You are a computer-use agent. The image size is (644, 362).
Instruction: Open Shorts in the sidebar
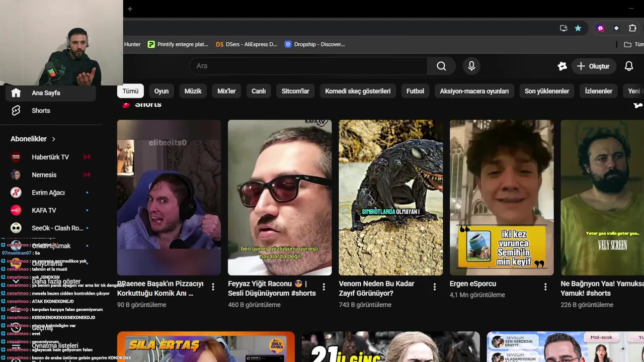[x=50, y=111]
